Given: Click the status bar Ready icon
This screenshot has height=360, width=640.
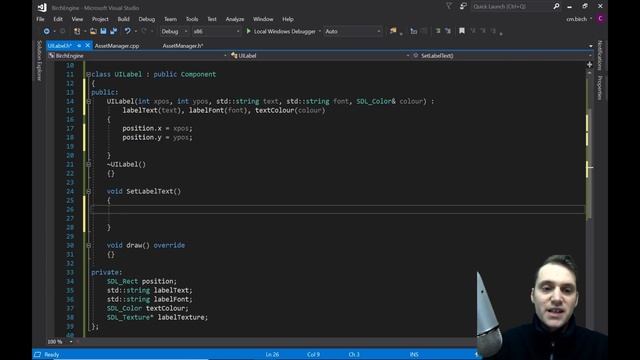Looking at the screenshot, I should tap(37, 354).
